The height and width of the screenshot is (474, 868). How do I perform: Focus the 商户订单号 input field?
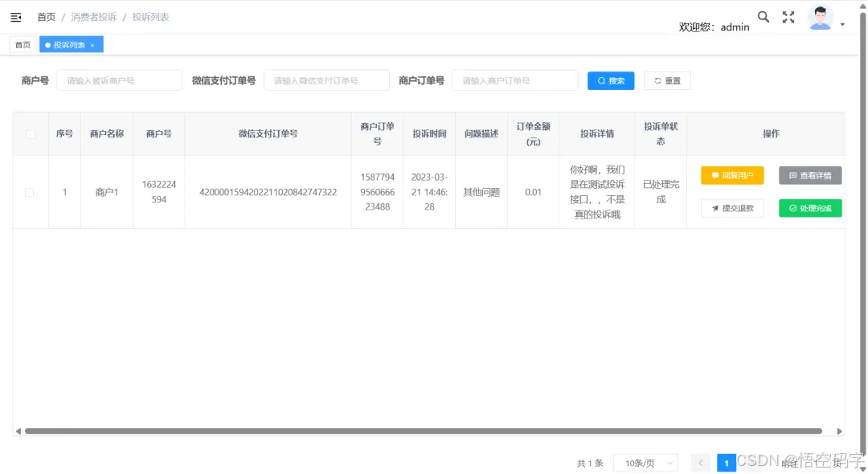[x=515, y=81]
